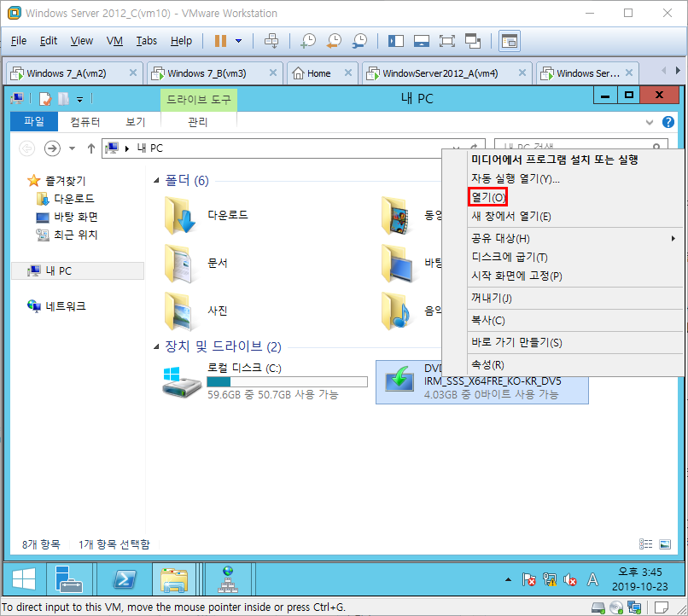Choose 자동 실행 열기(Y) from context menu
Viewport: 688px width, 616px height.
tap(515, 179)
